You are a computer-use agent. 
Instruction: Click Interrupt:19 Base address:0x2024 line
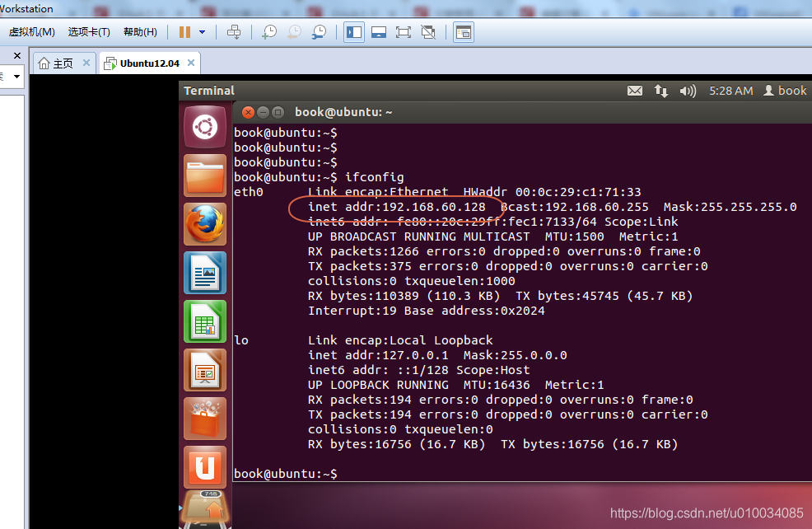[x=427, y=311]
